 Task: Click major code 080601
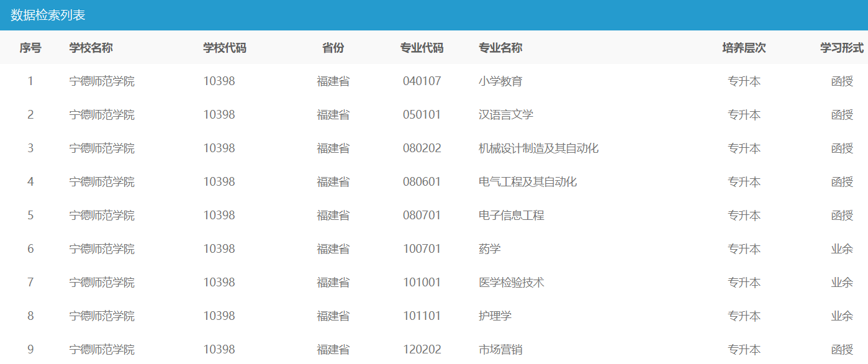pyautogui.click(x=422, y=182)
